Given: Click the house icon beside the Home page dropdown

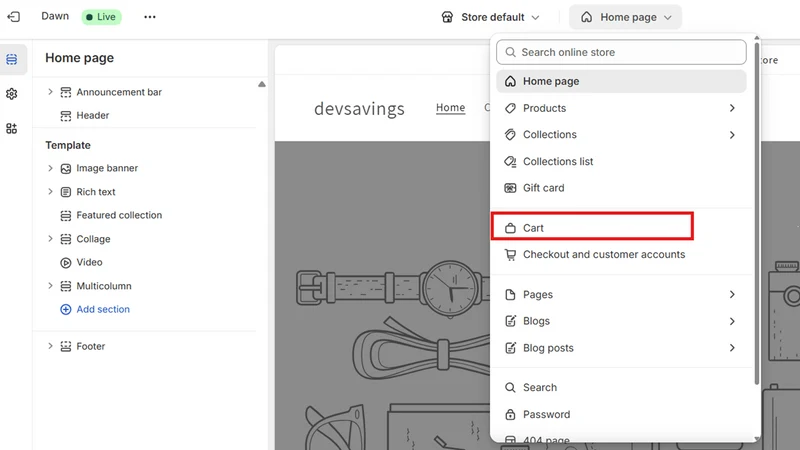Looking at the screenshot, I should tap(587, 17).
